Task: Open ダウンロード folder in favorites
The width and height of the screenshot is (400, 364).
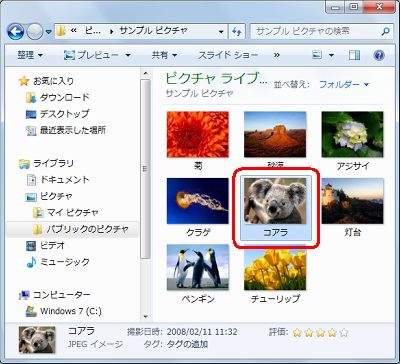Action: click(x=65, y=97)
